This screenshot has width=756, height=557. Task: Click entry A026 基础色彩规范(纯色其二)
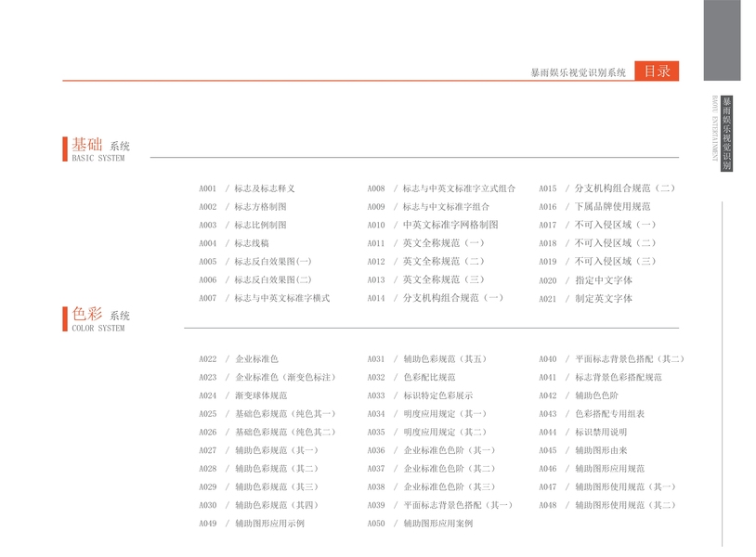pos(267,433)
